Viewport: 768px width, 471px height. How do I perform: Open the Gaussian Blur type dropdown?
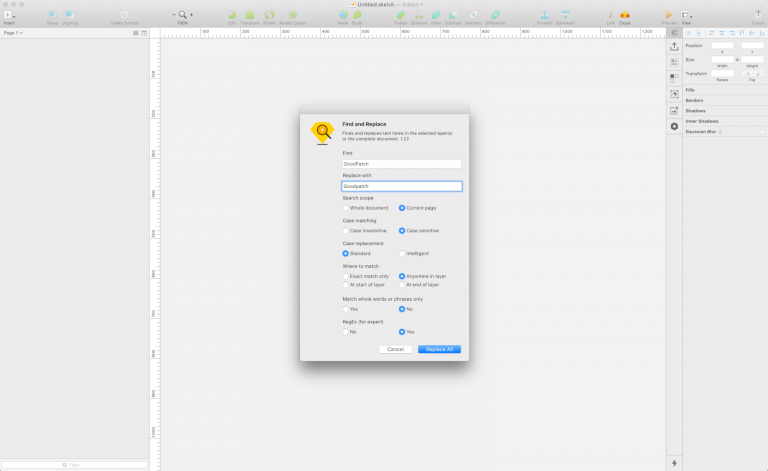(x=719, y=131)
